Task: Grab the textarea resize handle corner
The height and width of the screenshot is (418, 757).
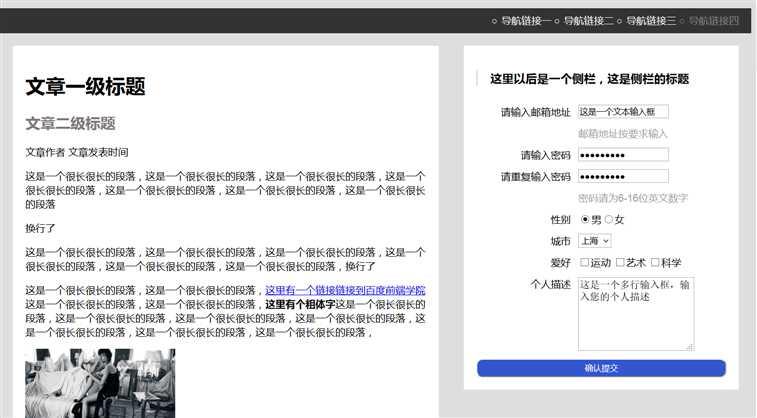Action: coord(690,347)
